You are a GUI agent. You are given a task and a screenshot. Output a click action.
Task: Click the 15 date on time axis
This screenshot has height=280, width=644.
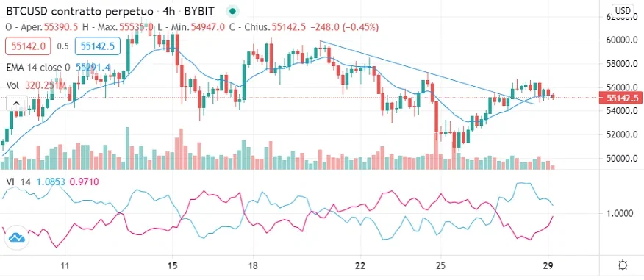point(173,265)
